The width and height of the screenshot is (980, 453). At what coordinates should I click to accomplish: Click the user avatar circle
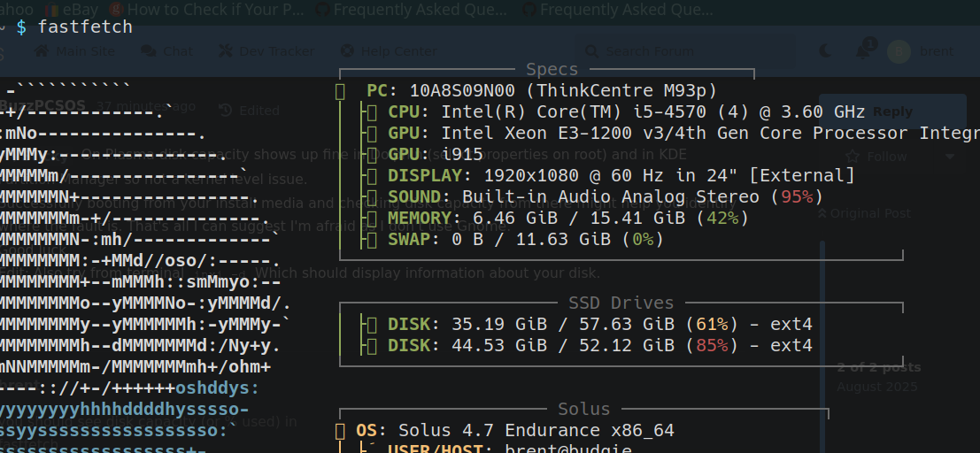[899, 51]
